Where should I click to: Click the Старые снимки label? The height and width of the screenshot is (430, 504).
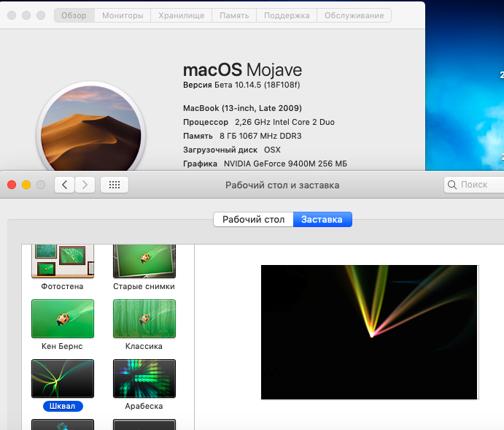(x=144, y=287)
